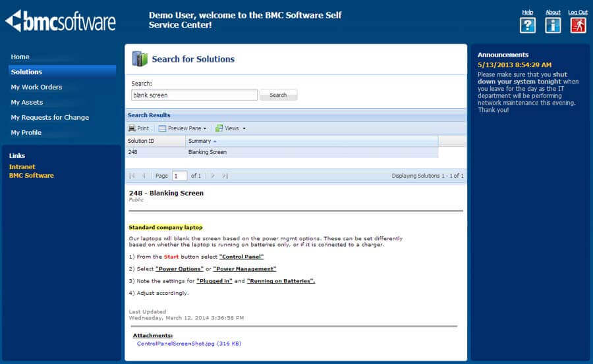Click the search input containing 'blank screen'
This screenshot has width=593, height=364.
click(x=194, y=95)
